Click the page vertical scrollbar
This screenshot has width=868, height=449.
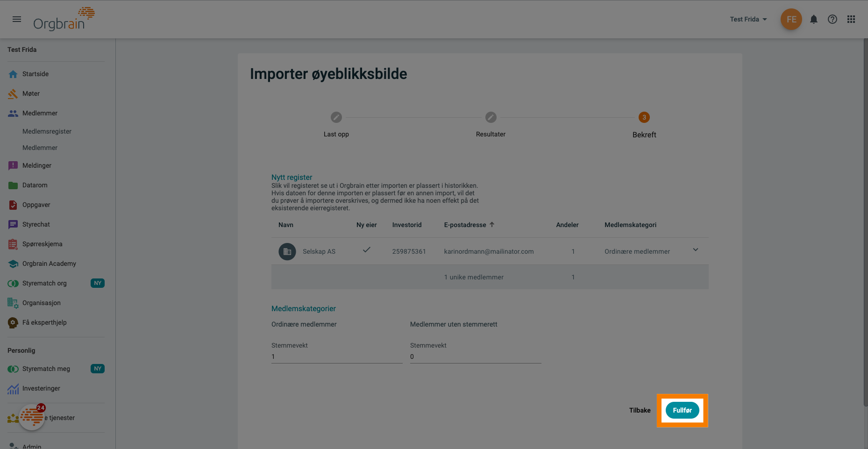[866, 223]
